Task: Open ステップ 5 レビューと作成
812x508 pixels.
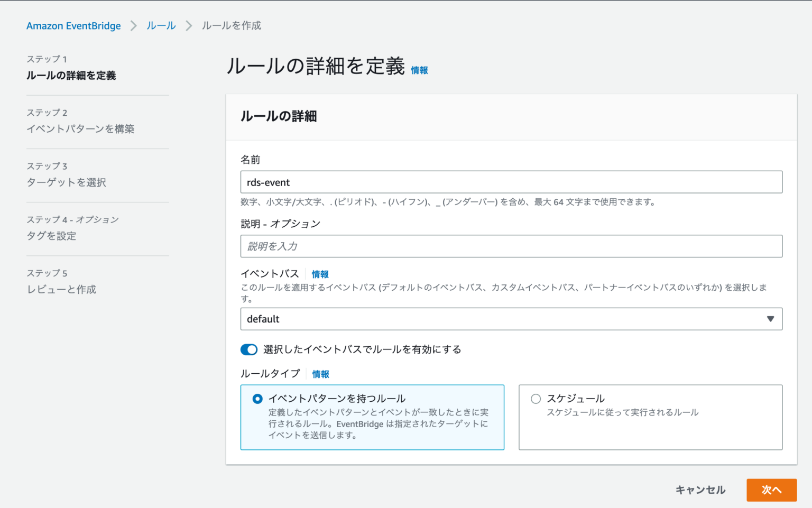Action: pyautogui.click(x=61, y=289)
